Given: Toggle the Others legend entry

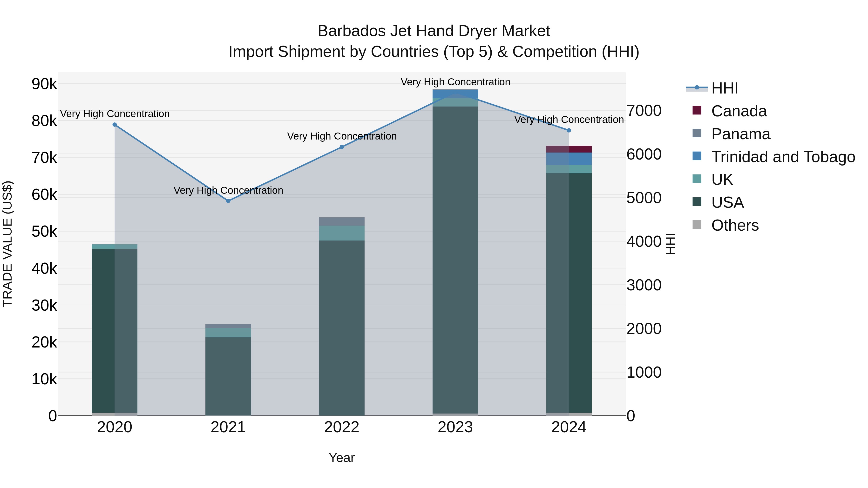Looking at the screenshot, I should pyautogui.click(x=726, y=225).
